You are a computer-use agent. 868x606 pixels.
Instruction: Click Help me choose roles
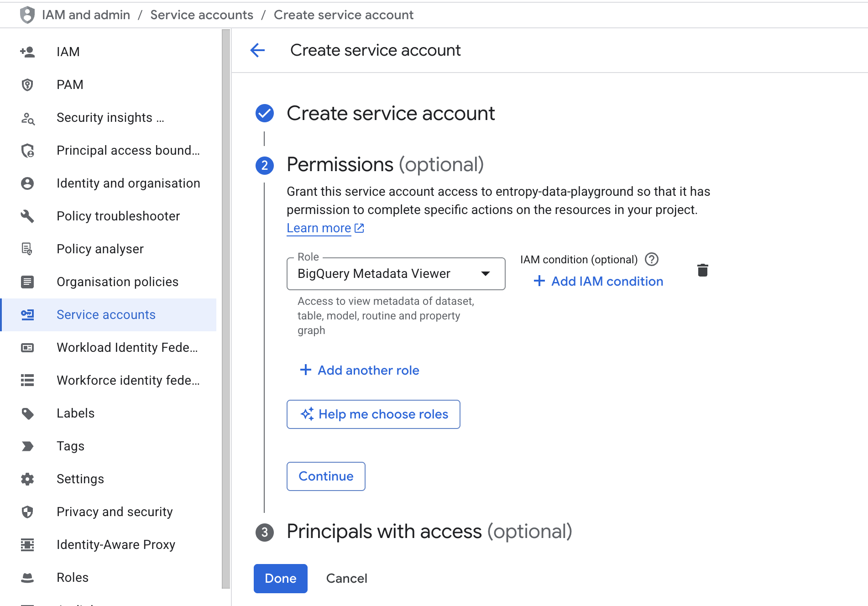(373, 414)
